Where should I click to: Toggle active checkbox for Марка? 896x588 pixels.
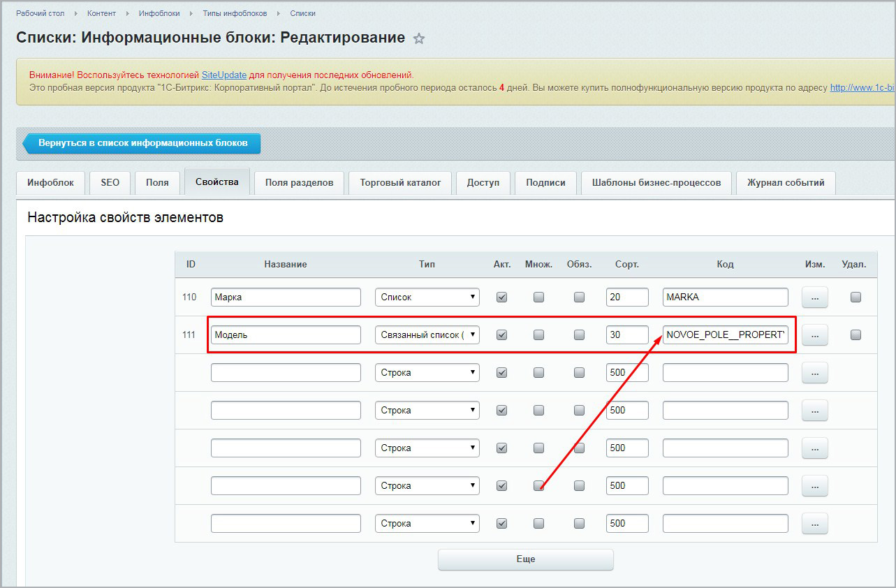501,297
